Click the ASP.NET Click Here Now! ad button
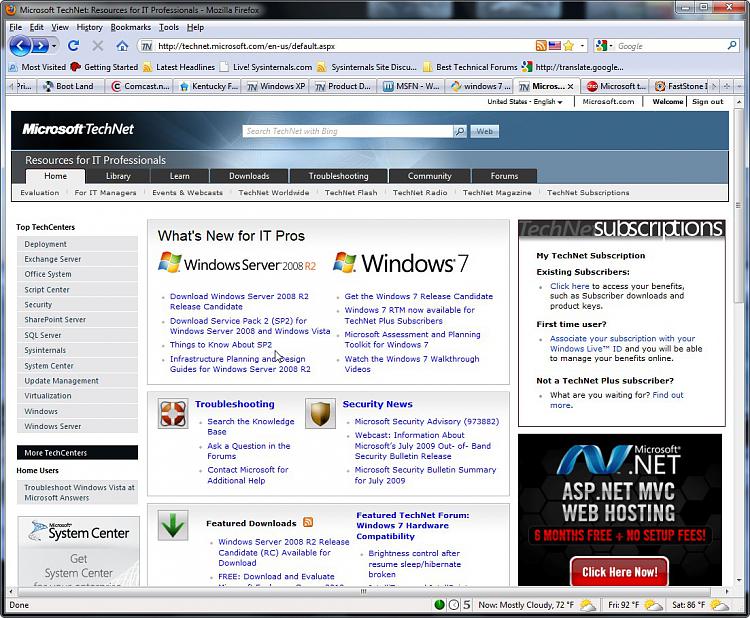The width and height of the screenshot is (750, 618). pyautogui.click(x=619, y=572)
